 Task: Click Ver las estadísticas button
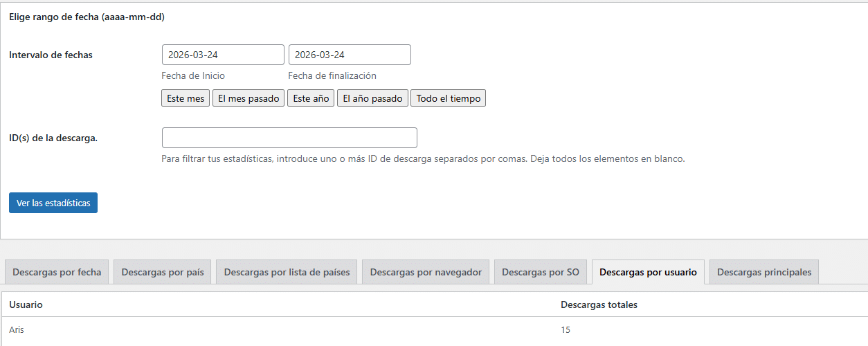[x=53, y=203]
